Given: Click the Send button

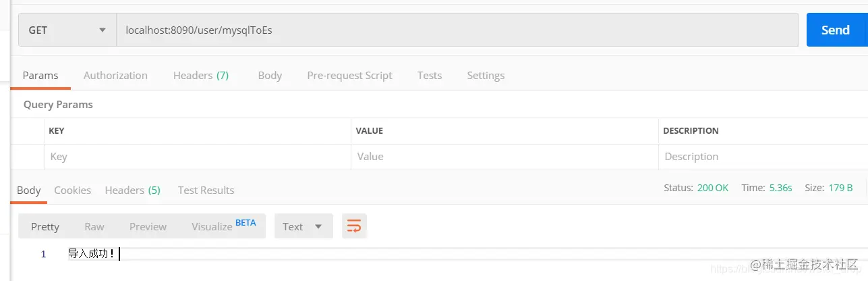Looking at the screenshot, I should click(x=835, y=30).
